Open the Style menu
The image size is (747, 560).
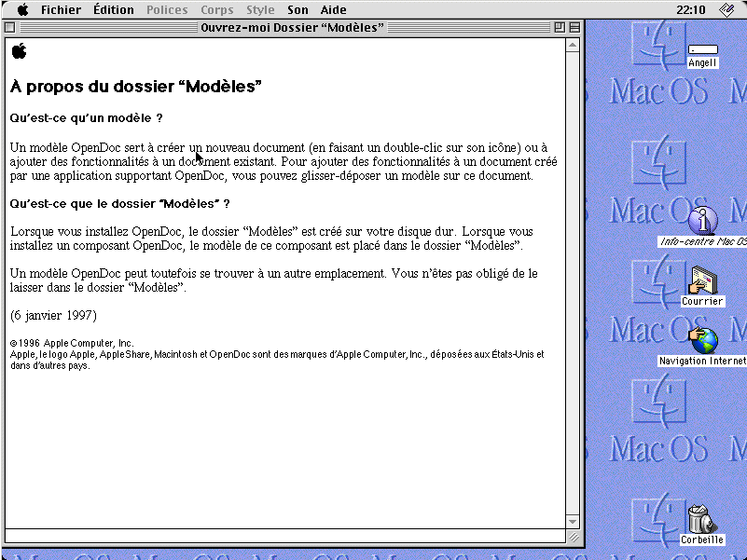pyautogui.click(x=260, y=9)
